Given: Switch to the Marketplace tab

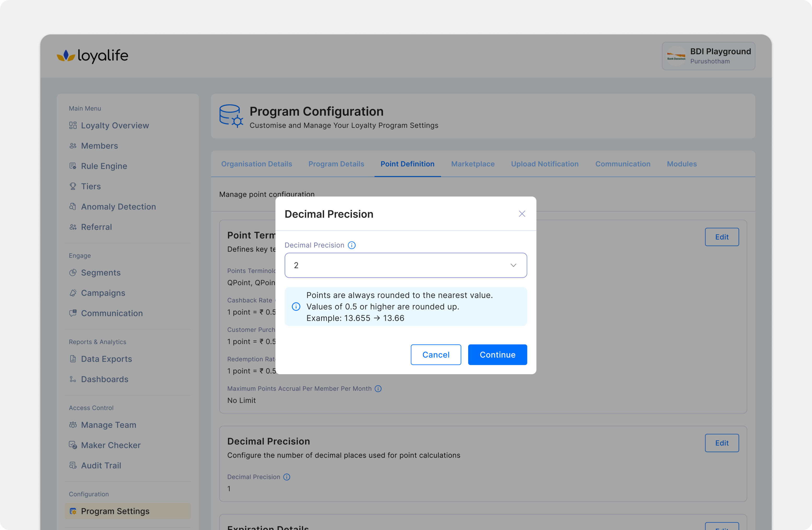Looking at the screenshot, I should click(473, 164).
